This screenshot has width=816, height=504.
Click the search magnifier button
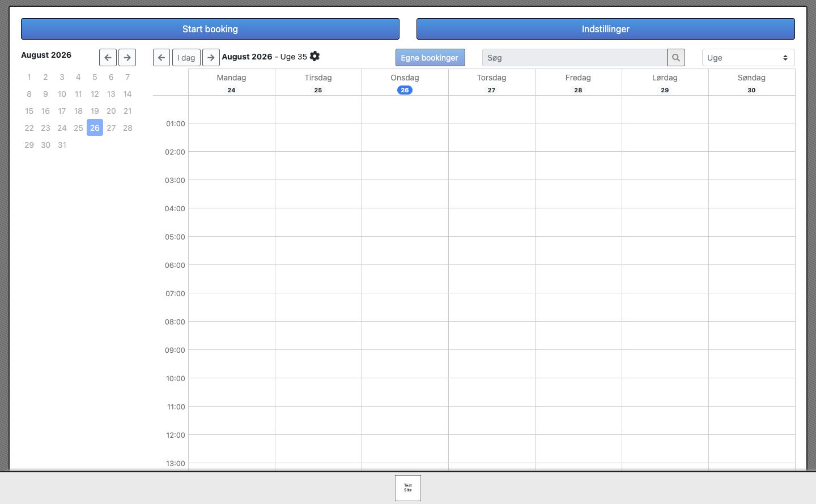click(x=676, y=57)
